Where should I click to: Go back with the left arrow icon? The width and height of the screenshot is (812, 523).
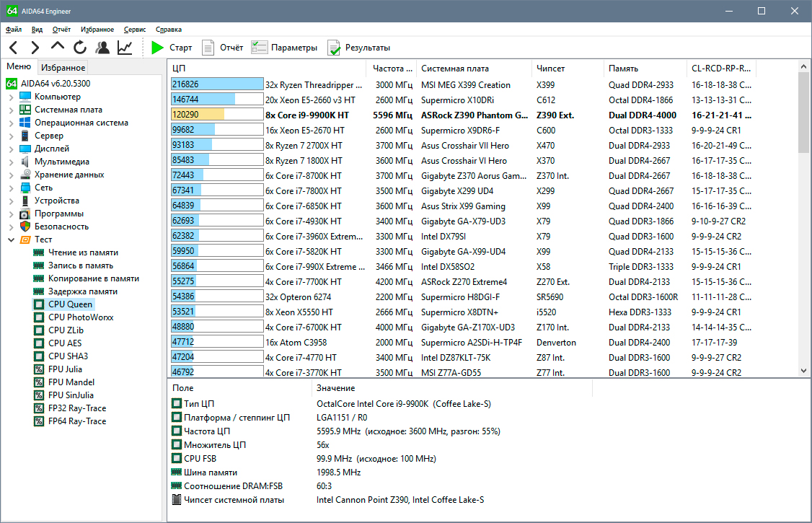tap(14, 48)
